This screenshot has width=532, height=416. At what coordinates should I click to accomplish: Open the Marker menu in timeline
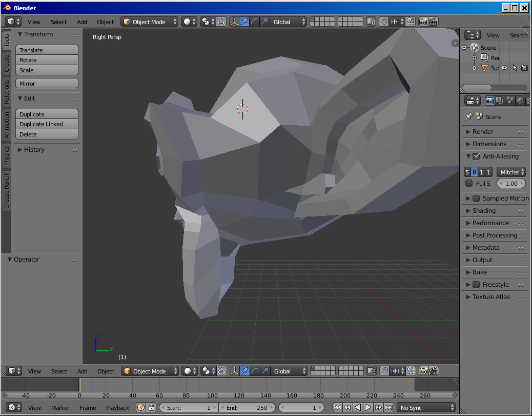click(60, 407)
